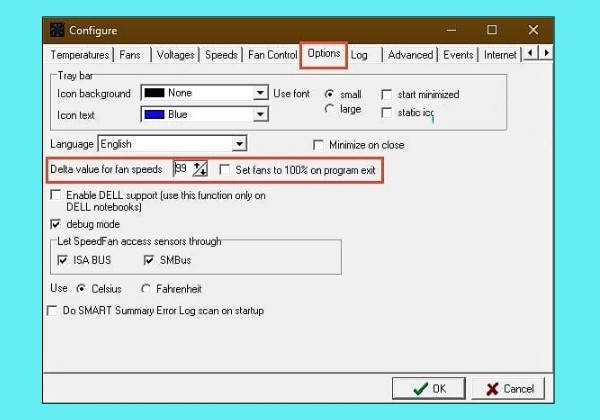Open the Log tab
The height and width of the screenshot is (420, 600).
click(359, 55)
